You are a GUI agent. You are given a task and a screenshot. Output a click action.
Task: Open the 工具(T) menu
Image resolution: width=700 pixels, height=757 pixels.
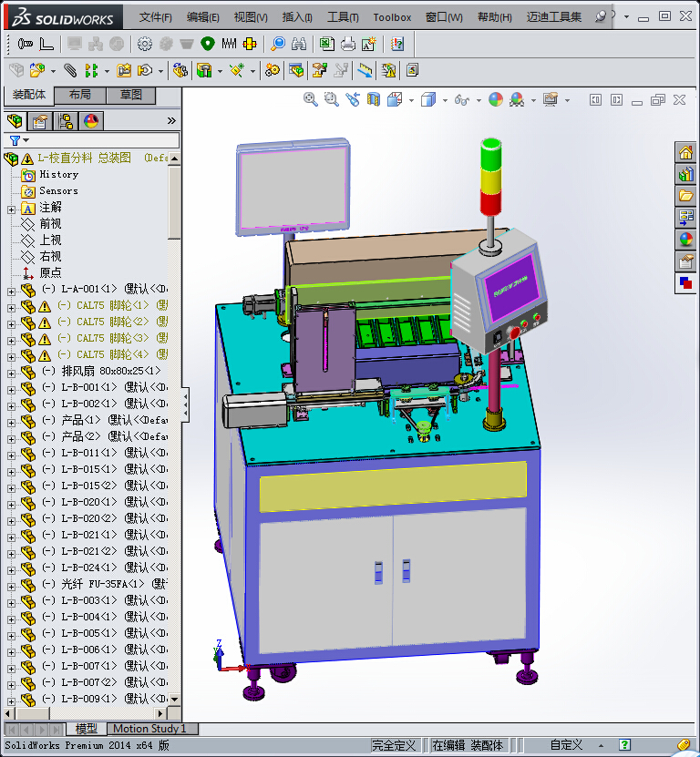pos(343,17)
